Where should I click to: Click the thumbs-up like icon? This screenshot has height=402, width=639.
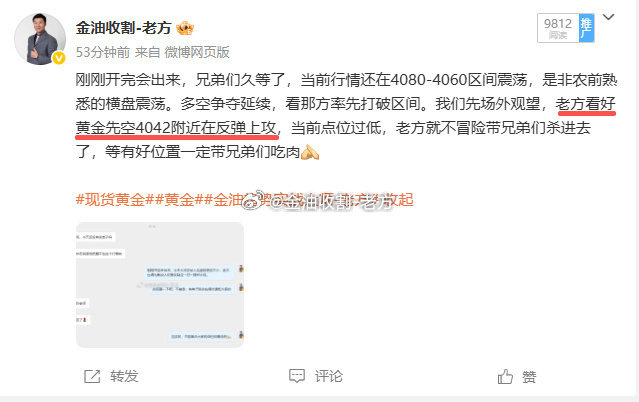505,376
